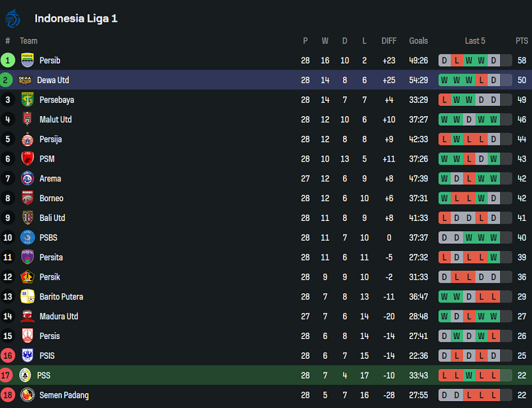Click the Arema team logo
532x408 pixels.
coord(27,179)
